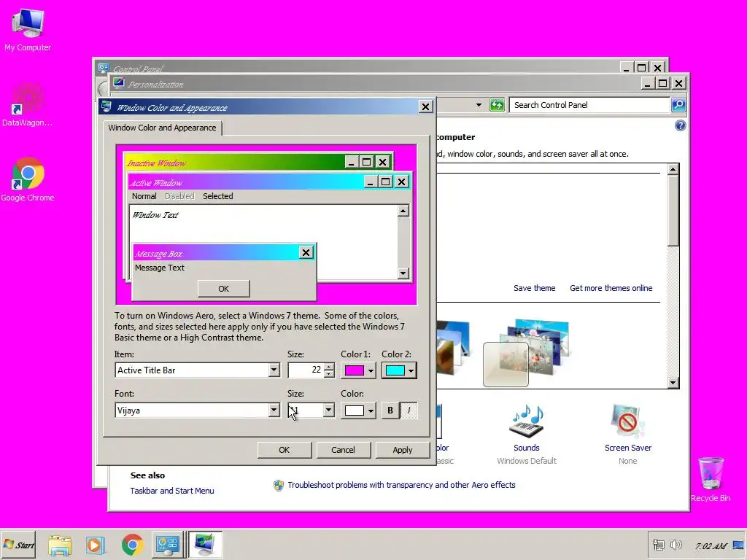Increase the item Size spinner
747x560 pixels.
(x=329, y=367)
